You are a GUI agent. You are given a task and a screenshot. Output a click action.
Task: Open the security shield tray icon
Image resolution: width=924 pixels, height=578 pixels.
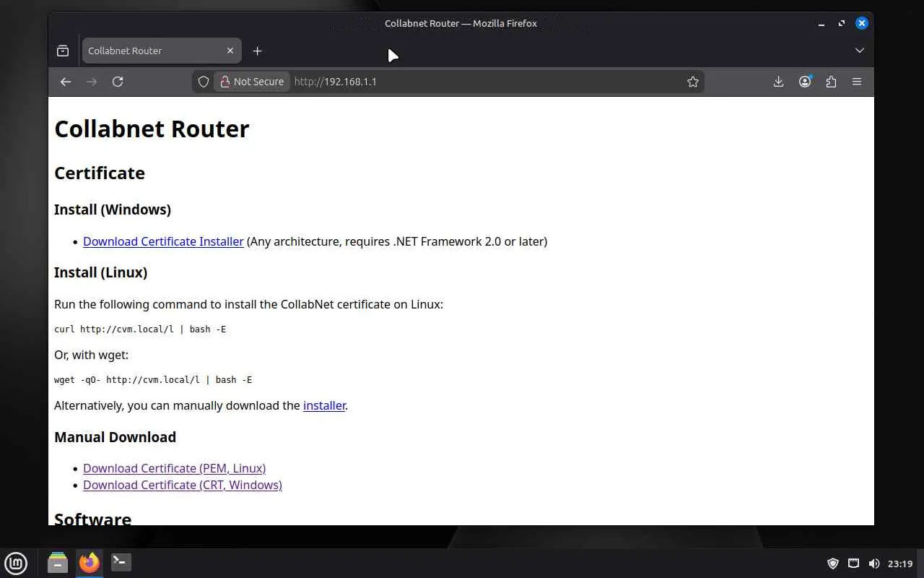[x=832, y=564]
